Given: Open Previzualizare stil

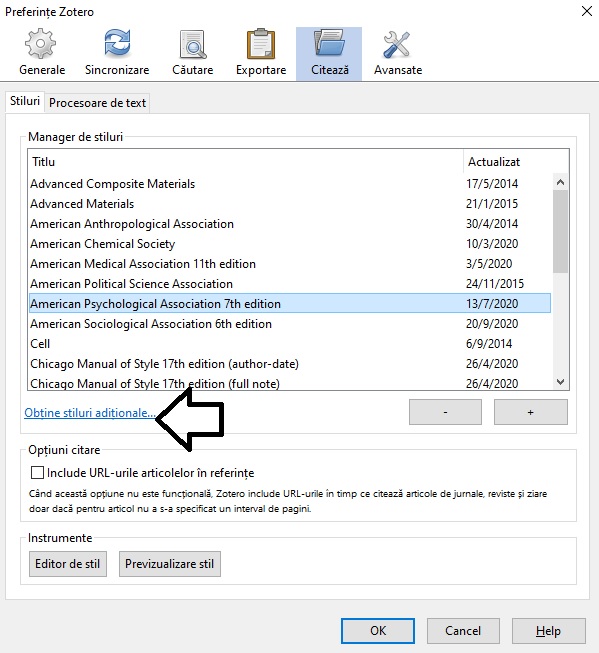Looking at the screenshot, I should [x=170, y=564].
